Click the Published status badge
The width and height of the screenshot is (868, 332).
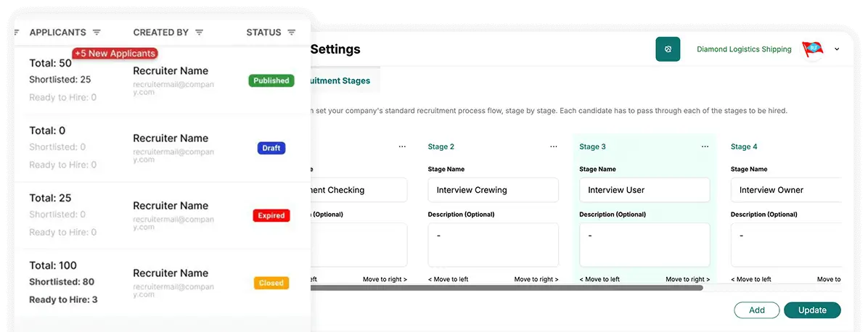[x=271, y=80]
